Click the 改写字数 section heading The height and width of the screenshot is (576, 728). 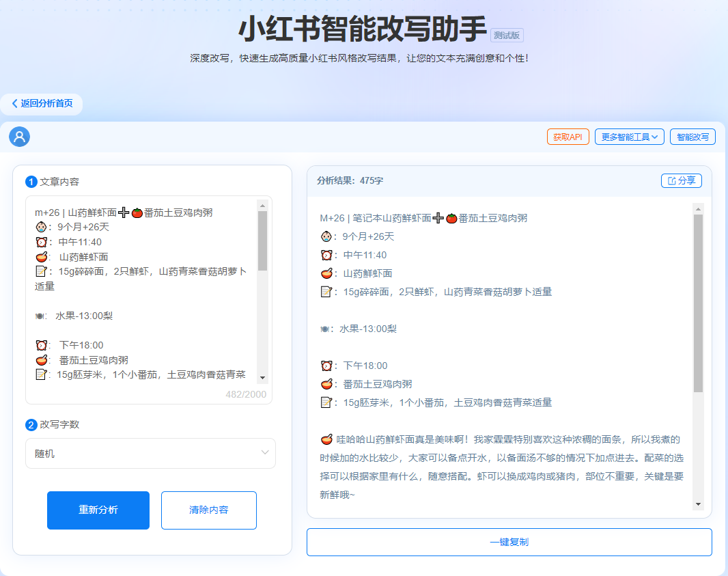[59, 424]
